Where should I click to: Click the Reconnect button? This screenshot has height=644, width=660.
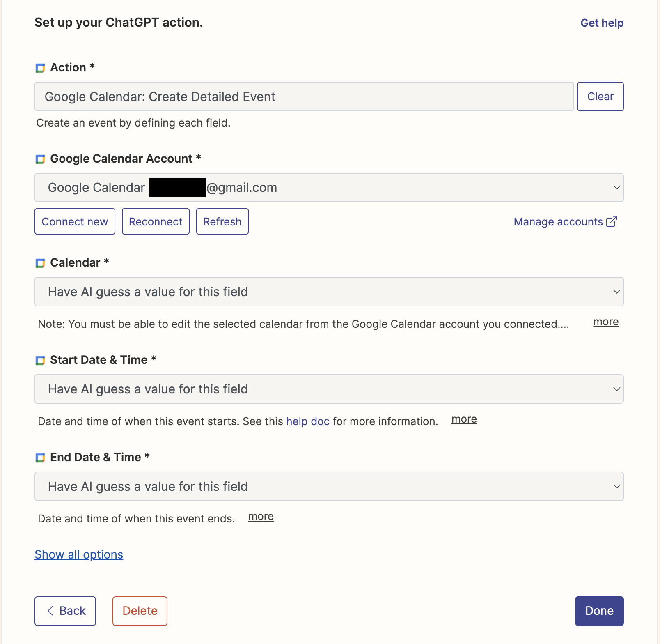(156, 221)
